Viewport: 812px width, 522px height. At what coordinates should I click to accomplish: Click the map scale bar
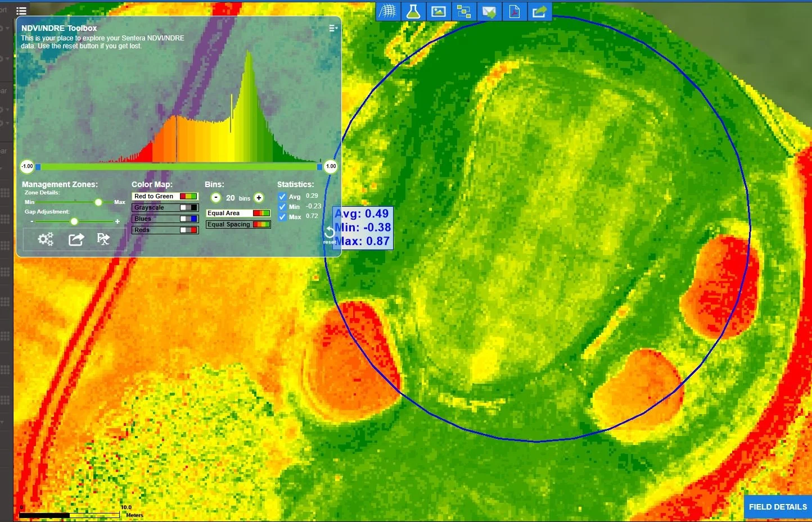tap(70, 515)
